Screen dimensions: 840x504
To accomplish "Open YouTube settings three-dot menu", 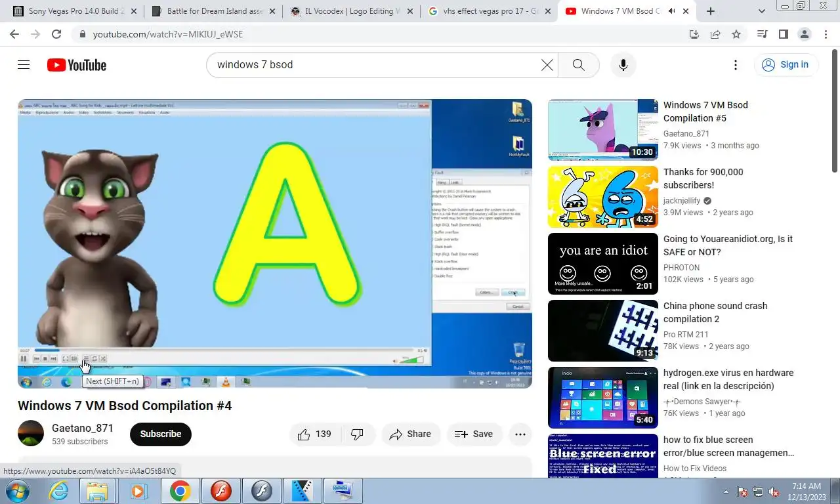I will (736, 64).
